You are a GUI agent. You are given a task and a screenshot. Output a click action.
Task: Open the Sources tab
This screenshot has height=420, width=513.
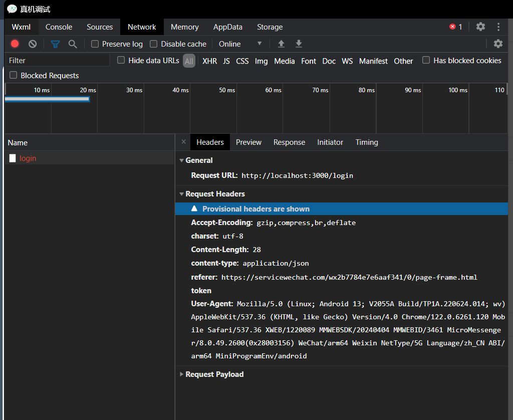[100, 27]
